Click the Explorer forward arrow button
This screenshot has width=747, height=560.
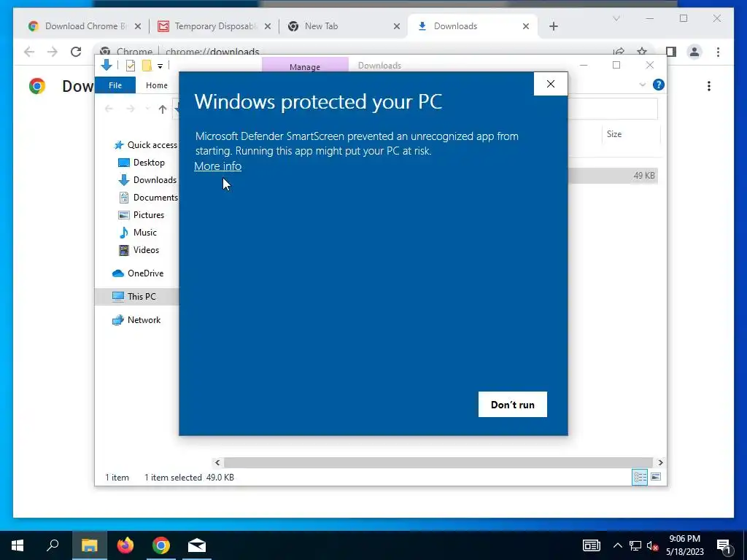pyautogui.click(x=130, y=109)
